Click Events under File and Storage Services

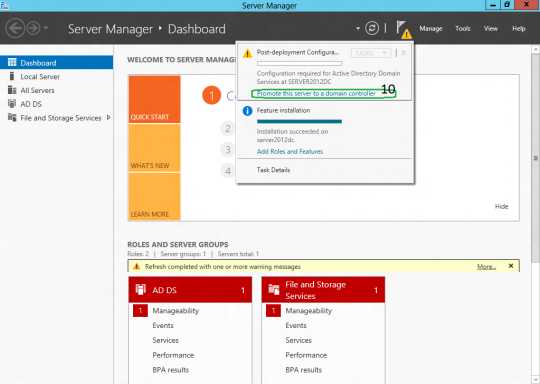(296, 325)
